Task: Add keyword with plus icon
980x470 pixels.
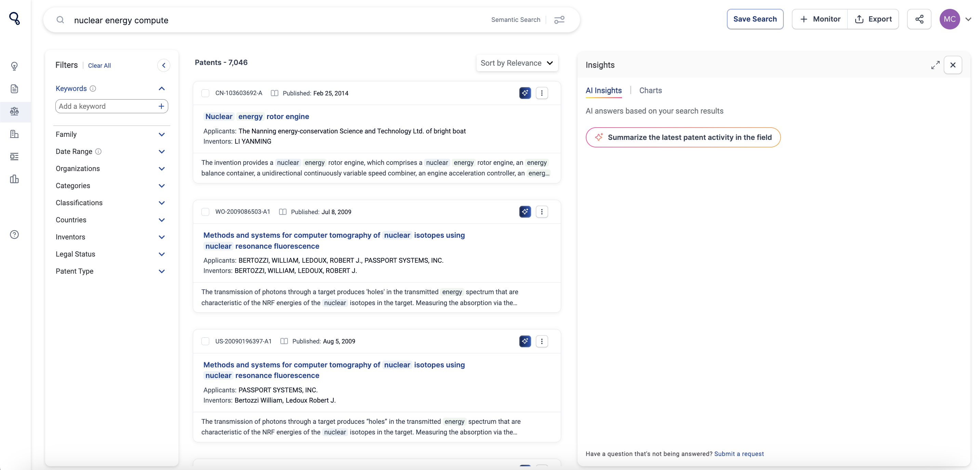Action: (161, 106)
